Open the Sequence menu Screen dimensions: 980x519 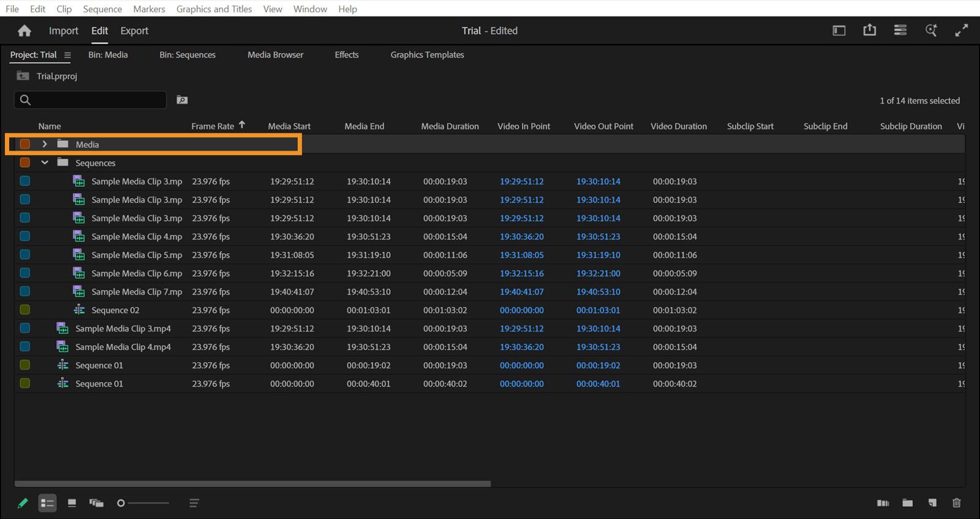click(x=102, y=9)
